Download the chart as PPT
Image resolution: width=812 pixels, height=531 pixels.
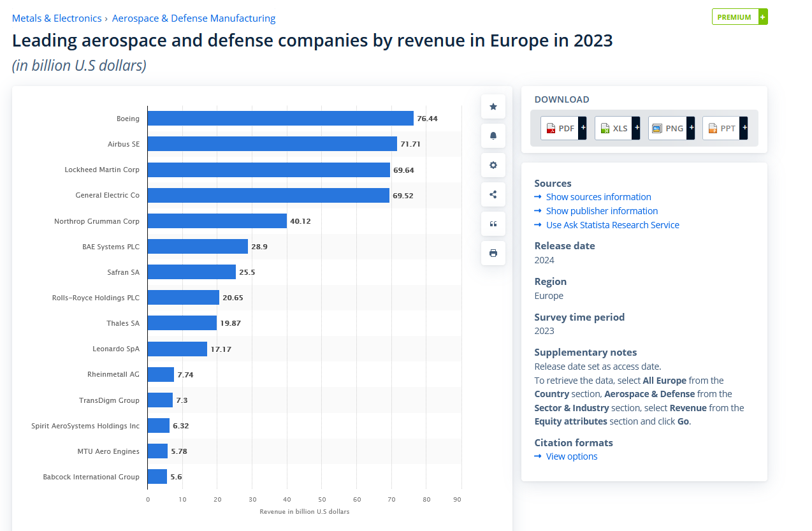pos(725,128)
